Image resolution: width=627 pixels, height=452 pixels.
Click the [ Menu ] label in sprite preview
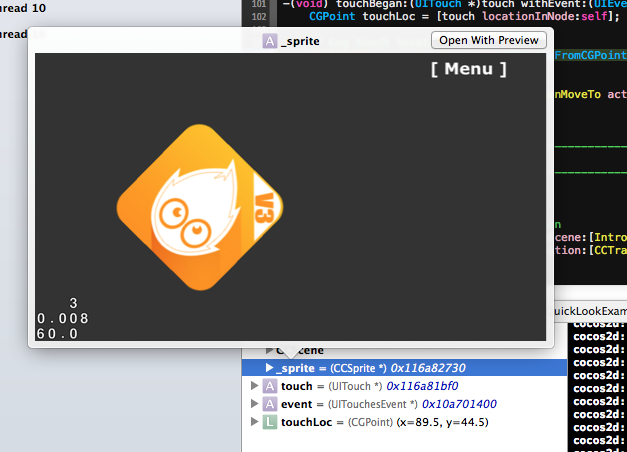click(x=469, y=69)
